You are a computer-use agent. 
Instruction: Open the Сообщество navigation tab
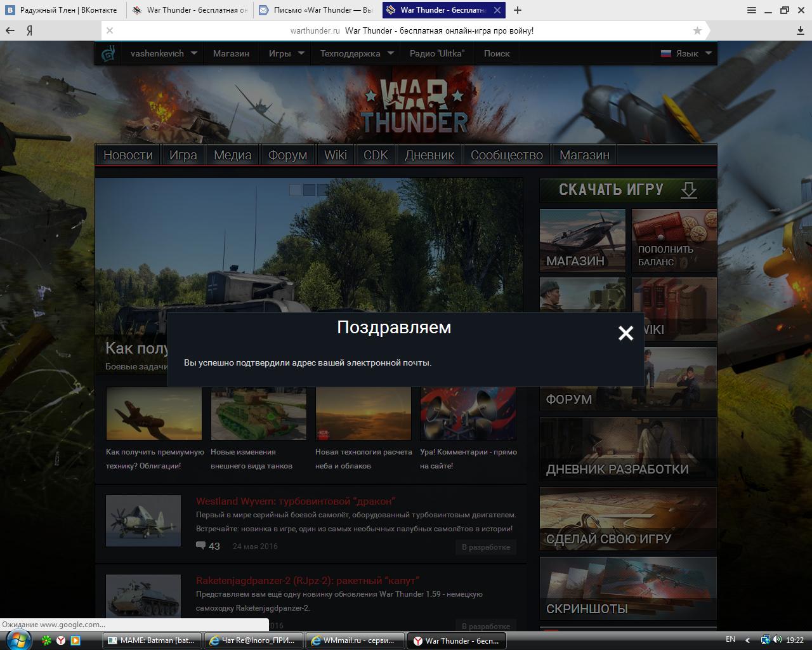coord(507,155)
